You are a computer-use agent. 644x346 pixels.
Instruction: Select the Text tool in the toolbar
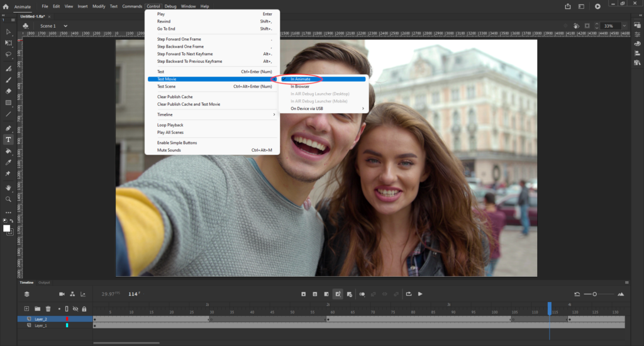[8, 140]
